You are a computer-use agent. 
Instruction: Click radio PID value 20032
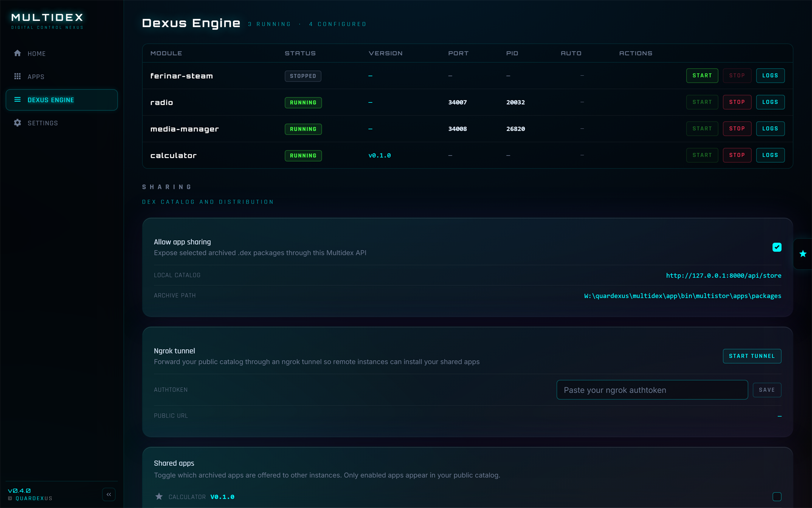516,102
